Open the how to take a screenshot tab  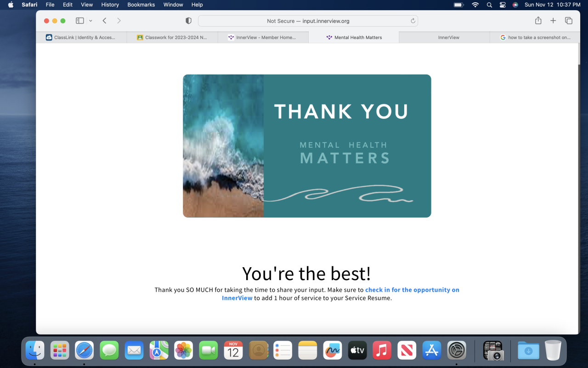click(x=535, y=38)
